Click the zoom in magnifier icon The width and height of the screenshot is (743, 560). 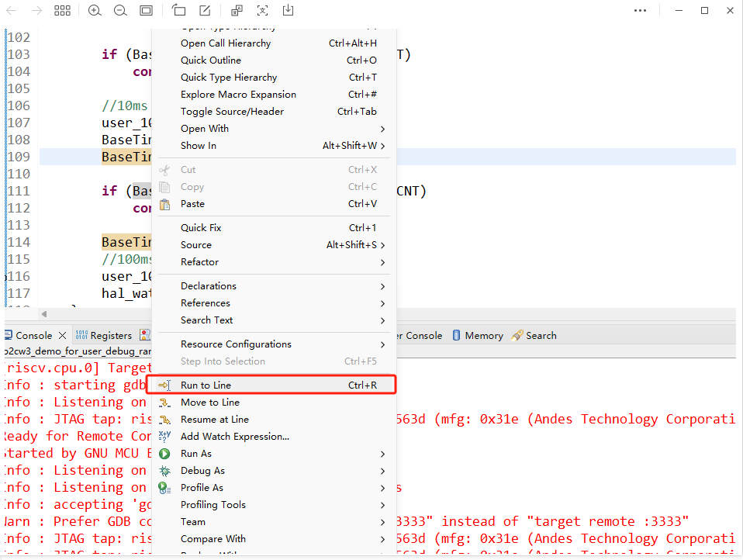(x=95, y=11)
